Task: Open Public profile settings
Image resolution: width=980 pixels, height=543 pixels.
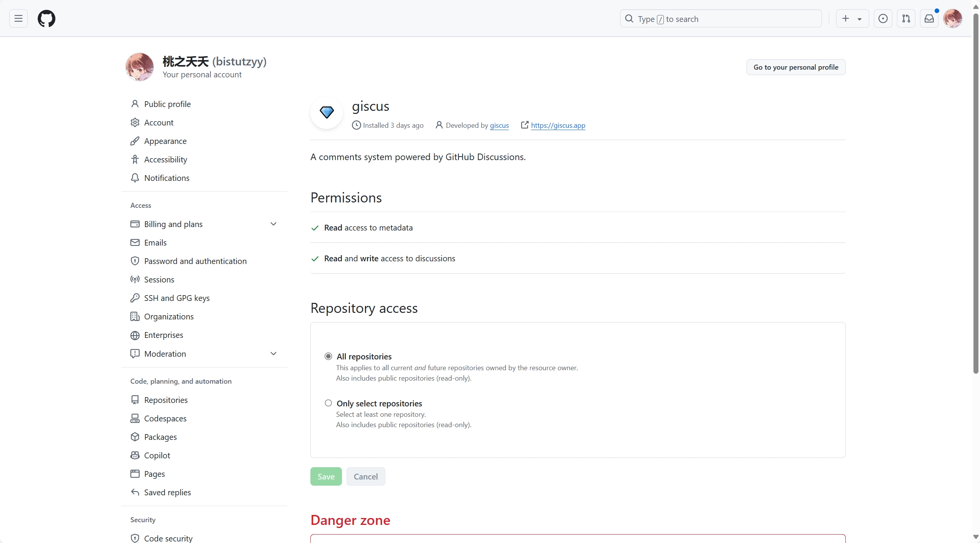Action: pos(204,104)
